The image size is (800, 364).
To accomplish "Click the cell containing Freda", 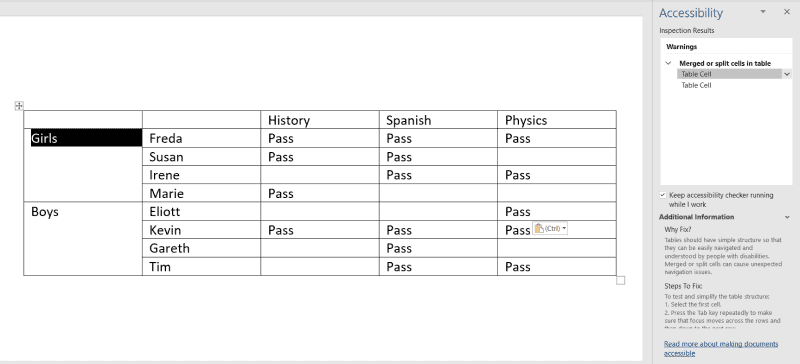I will 202,138.
